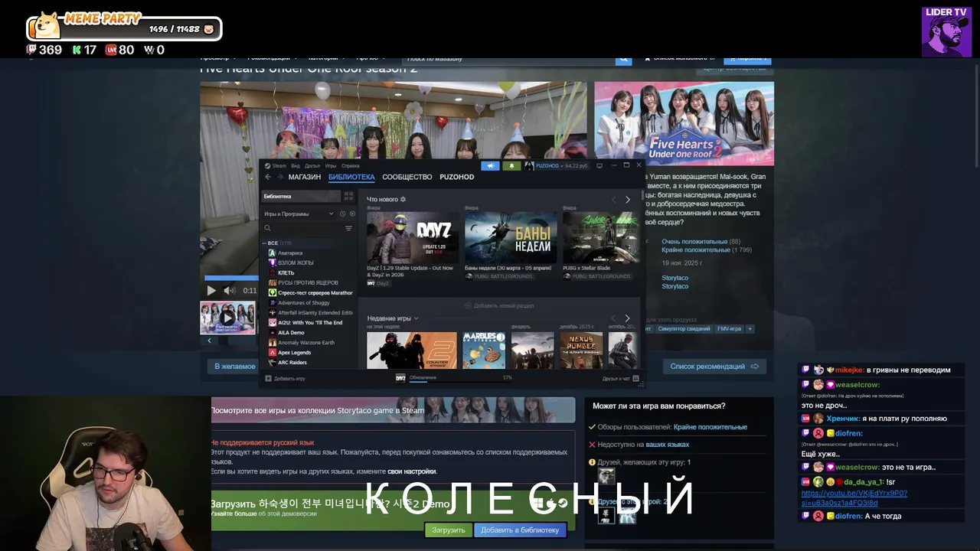Open the library advanced filter icon
This screenshot has height=551, width=980.
tap(348, 228)
